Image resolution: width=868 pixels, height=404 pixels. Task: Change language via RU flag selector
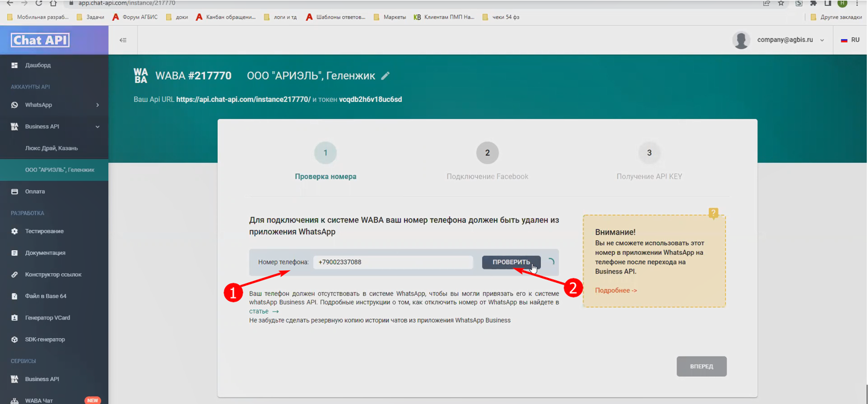[x=850, y=40]
